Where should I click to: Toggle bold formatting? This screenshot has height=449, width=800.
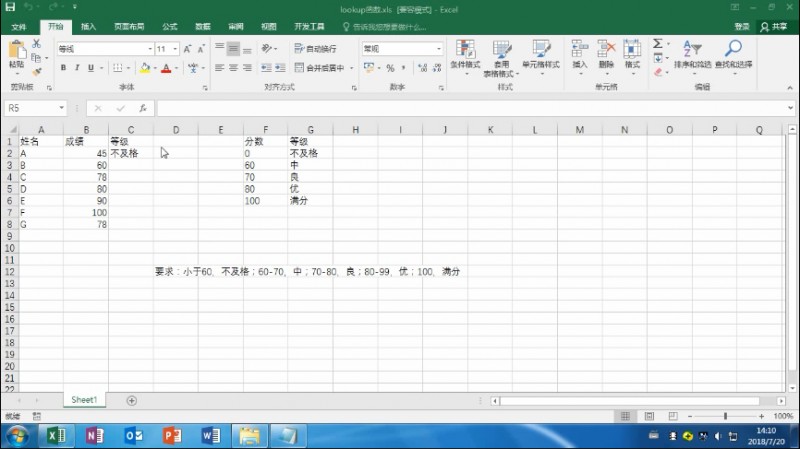(x=63, y=68)
